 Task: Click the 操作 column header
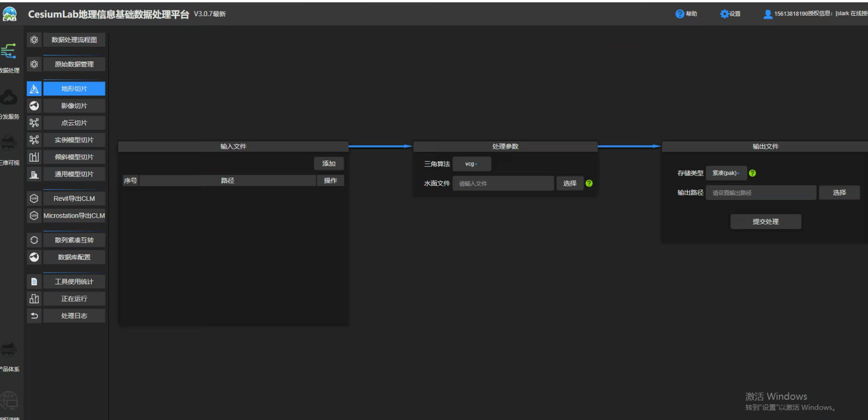coord(330,181)
